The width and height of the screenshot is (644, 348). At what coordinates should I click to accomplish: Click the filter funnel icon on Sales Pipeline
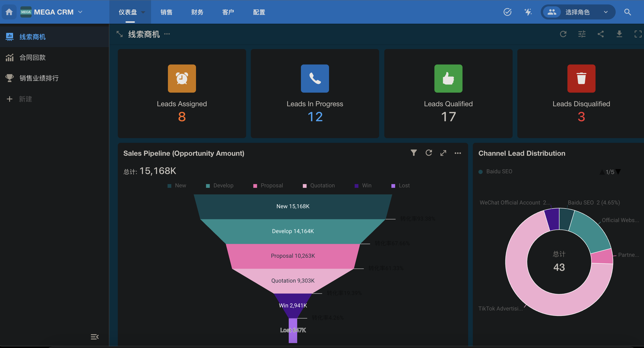[414, 153]
